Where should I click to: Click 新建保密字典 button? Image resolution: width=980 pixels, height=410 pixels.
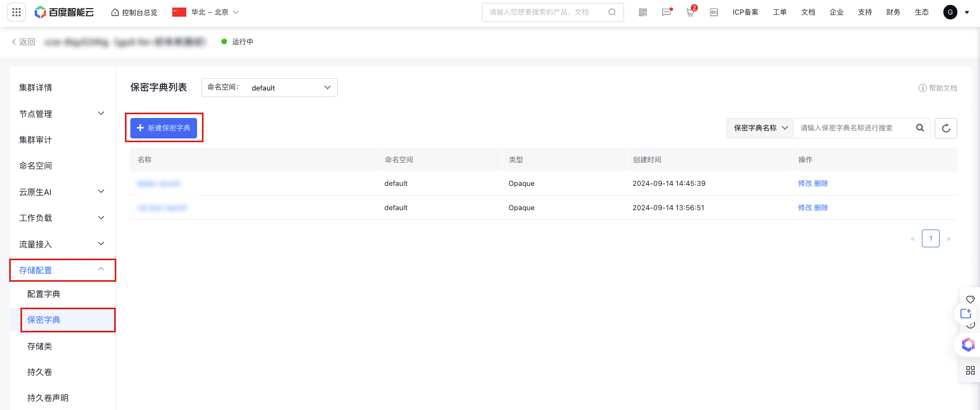click(x=164, y=128)
